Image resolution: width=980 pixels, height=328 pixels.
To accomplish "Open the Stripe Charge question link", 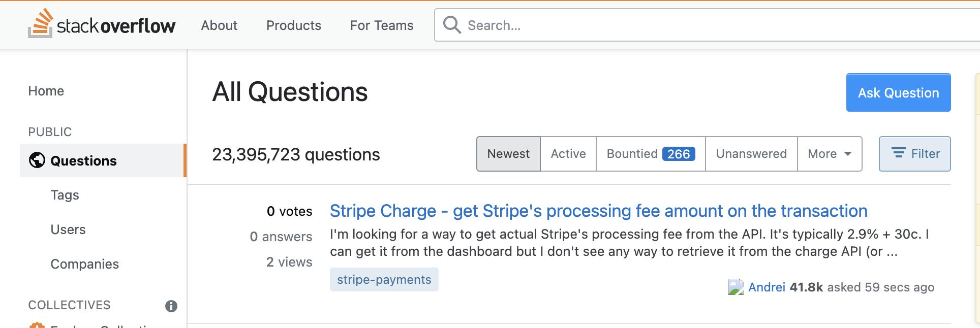I will click(598, 211).
